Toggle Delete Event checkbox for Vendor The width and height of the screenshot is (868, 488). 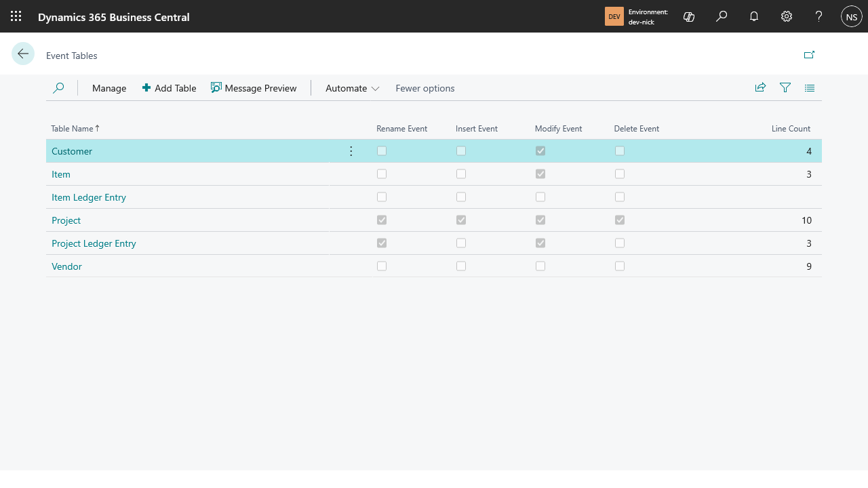click(x=620, y=266)
